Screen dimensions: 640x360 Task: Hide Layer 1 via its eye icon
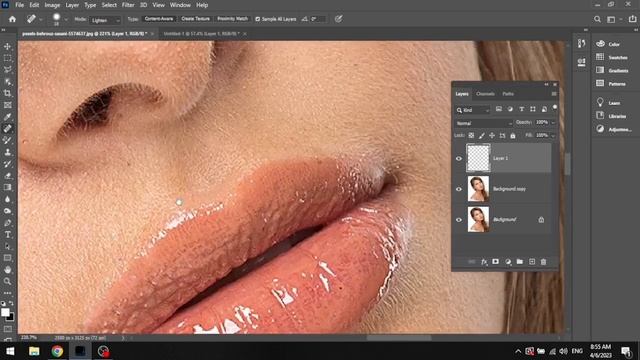pyautogui.click(x=459, y=158)
